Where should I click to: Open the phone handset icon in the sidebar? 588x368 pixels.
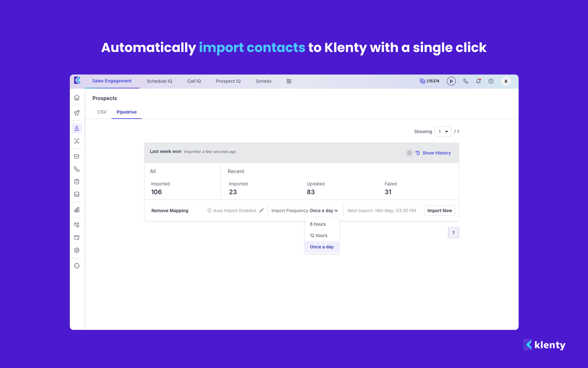point(77,169)
